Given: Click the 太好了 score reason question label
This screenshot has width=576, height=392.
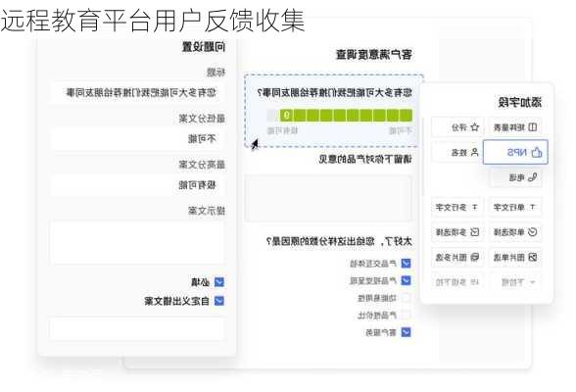Looking at the screenshot, I should 339,241.
